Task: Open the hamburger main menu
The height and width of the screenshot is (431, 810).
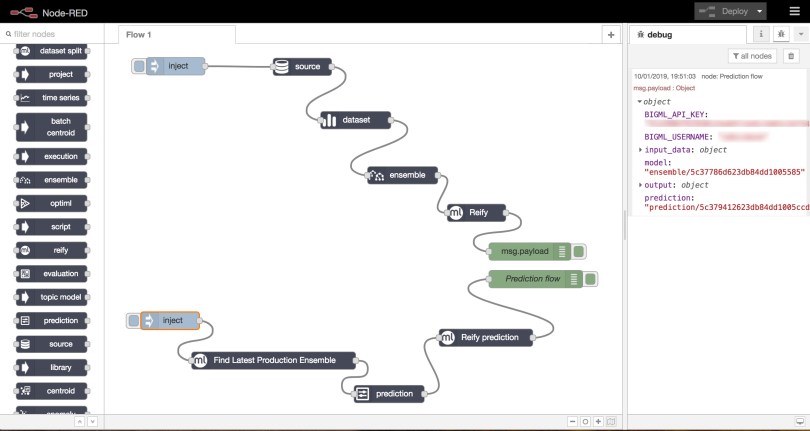Action: coord(794,11)
